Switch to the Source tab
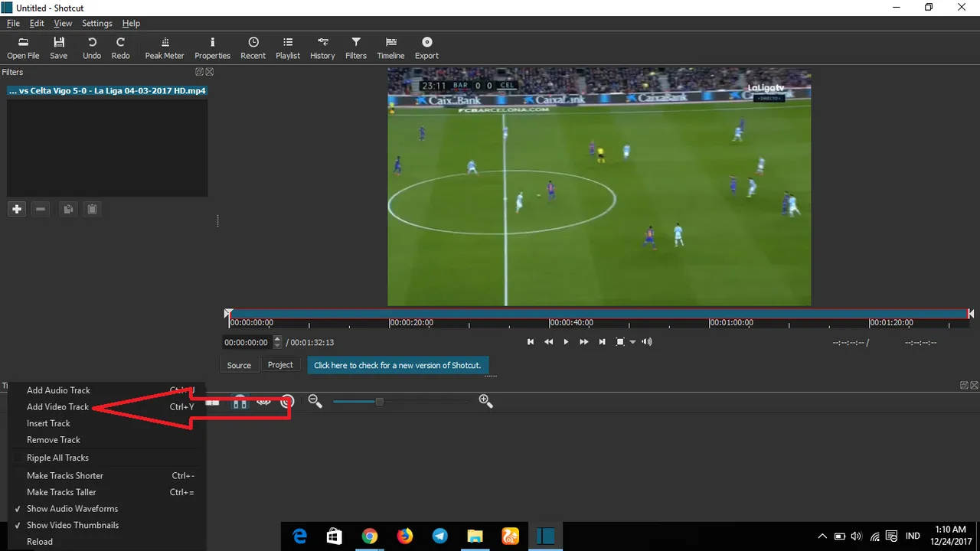The height and width of the screenshot is (551, 980). pos(239,365)
